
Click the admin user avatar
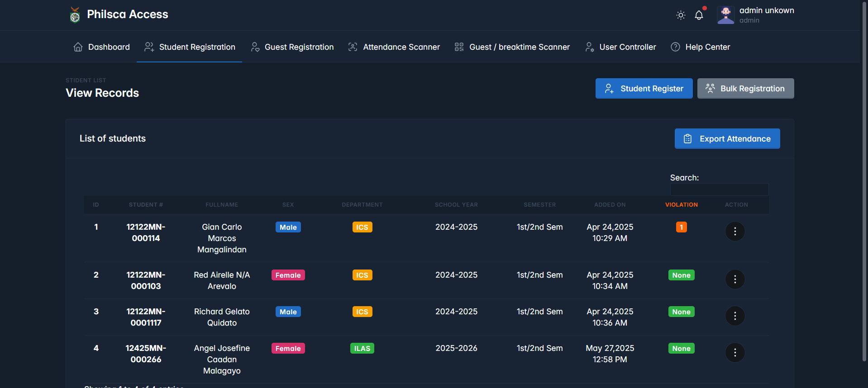(x=726, y=15)
